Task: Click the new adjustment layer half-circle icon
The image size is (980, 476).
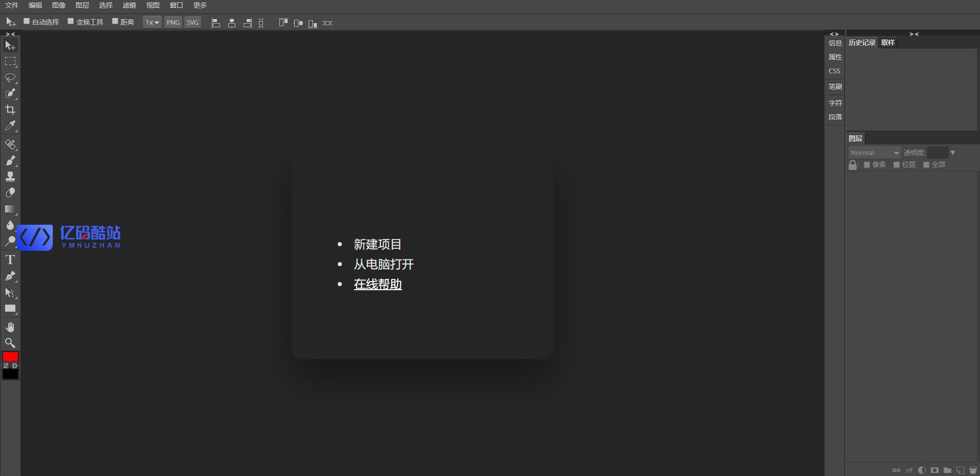Action: point(922,470)
